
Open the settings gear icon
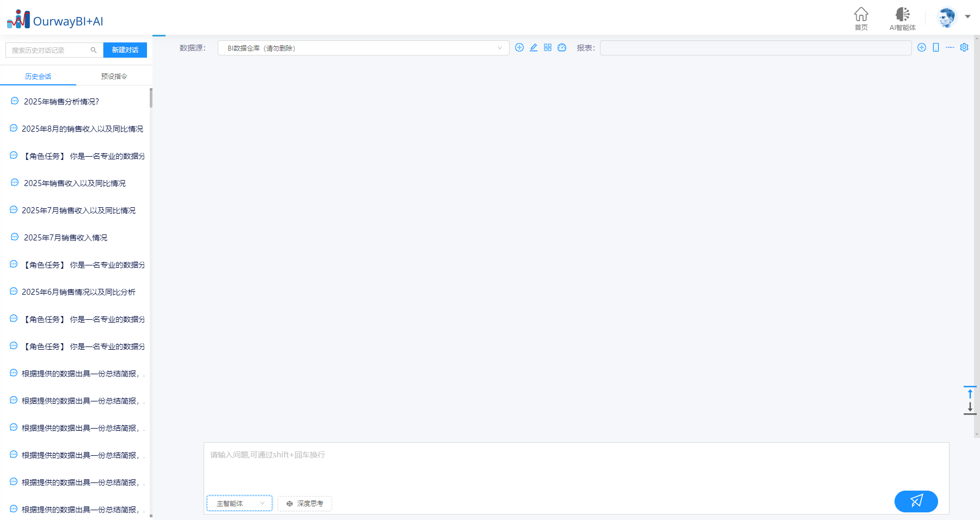964,47
